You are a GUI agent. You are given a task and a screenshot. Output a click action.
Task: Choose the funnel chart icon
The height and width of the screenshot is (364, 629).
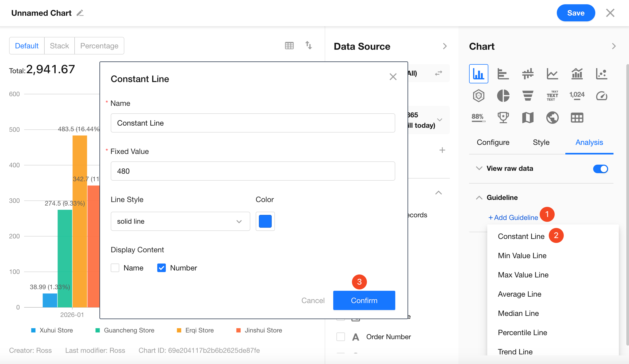(x=528, y=96)
